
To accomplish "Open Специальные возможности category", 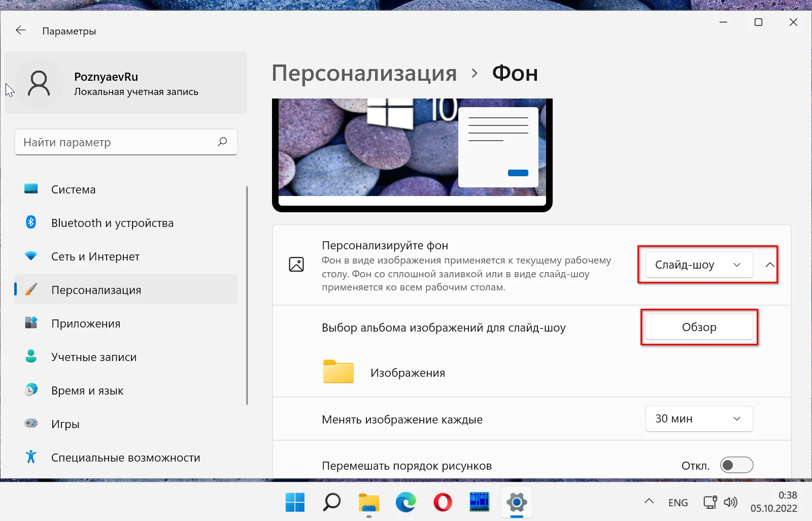I will click(x=126, y=458).
